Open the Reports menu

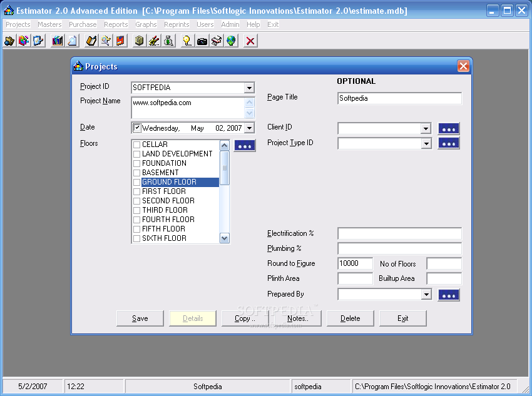[116, 24]
